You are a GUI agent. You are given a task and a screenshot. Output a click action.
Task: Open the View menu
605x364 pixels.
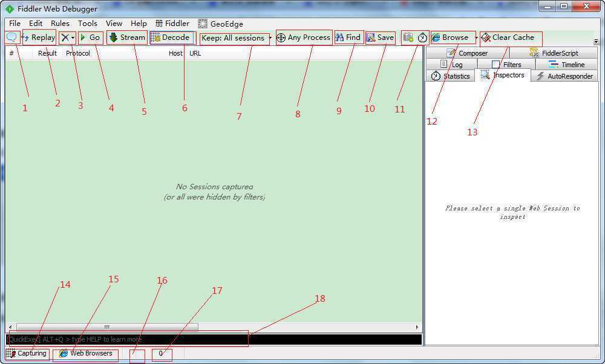[114, 24]
